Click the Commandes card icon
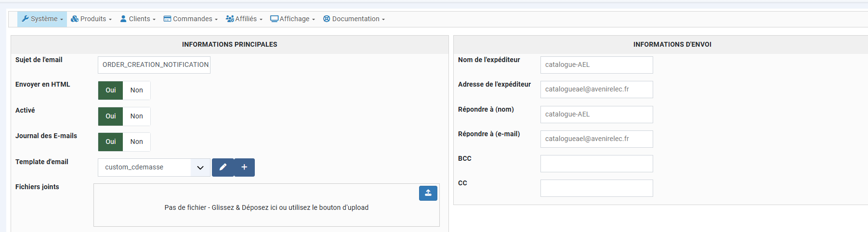The width and height of the screenshot is (868, 232). [167, 19]
